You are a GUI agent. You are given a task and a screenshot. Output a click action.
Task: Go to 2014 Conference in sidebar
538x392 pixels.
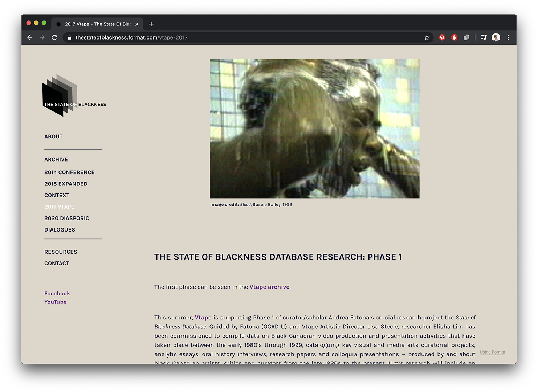(x=69, y=172)
